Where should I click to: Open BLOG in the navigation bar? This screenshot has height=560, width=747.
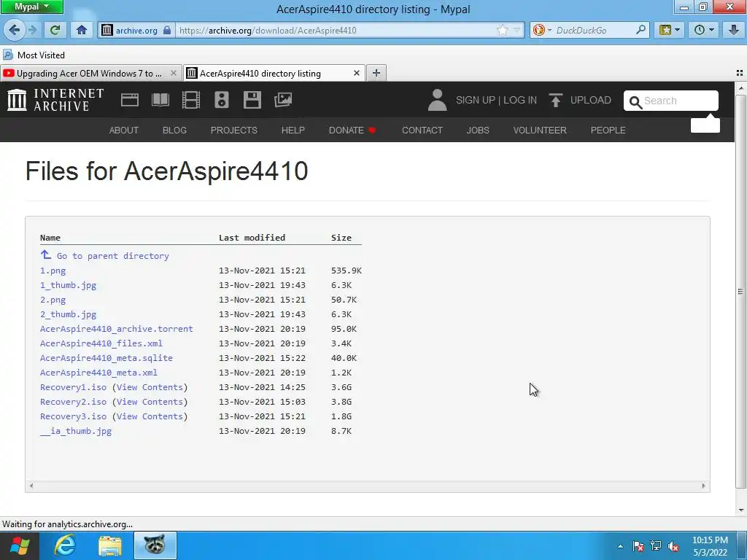174,130
